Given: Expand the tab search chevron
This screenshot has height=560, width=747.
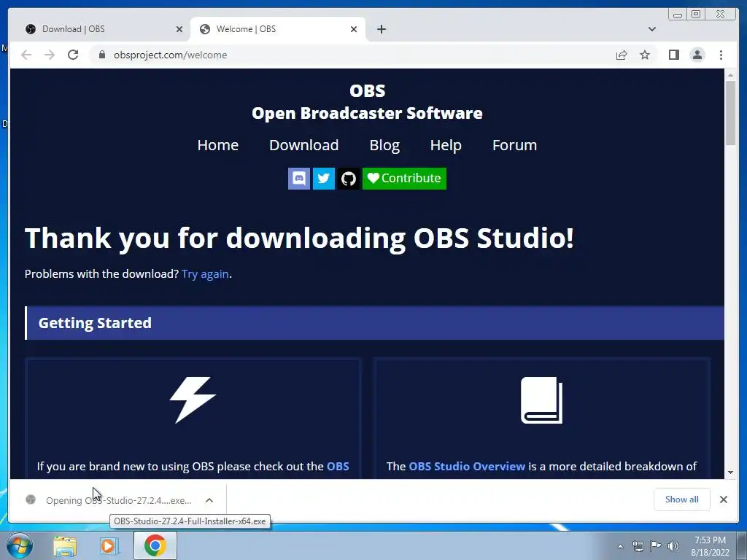Looking at the screenshot, I should pyautogui.click(x=651, y=29).
